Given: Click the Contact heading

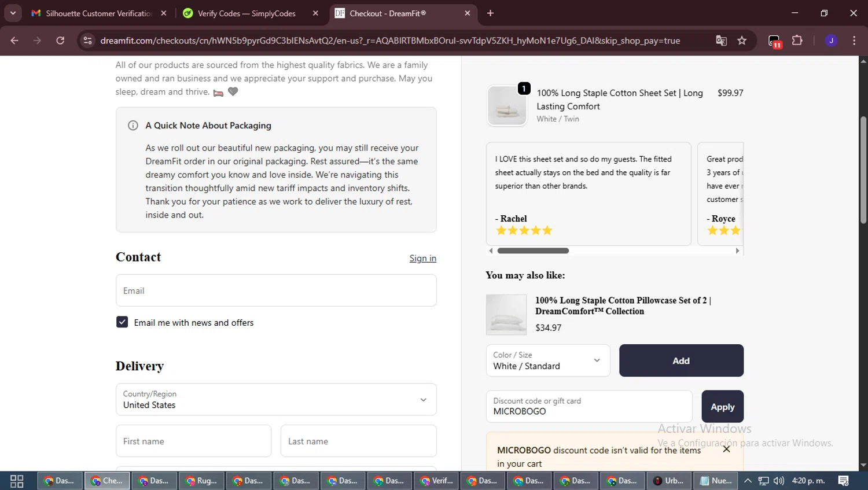Looking at the screenshot, I should pyautogui.click(x=138, y=257).
